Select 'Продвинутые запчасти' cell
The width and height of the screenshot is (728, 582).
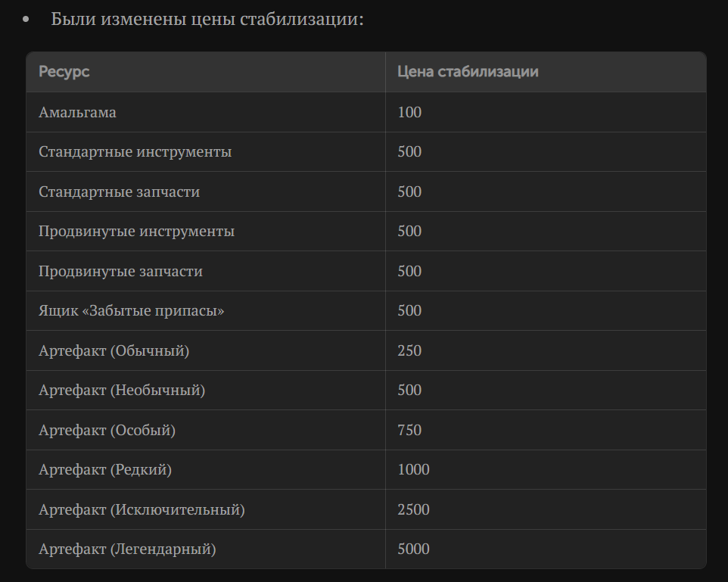[x=121, y=271]
